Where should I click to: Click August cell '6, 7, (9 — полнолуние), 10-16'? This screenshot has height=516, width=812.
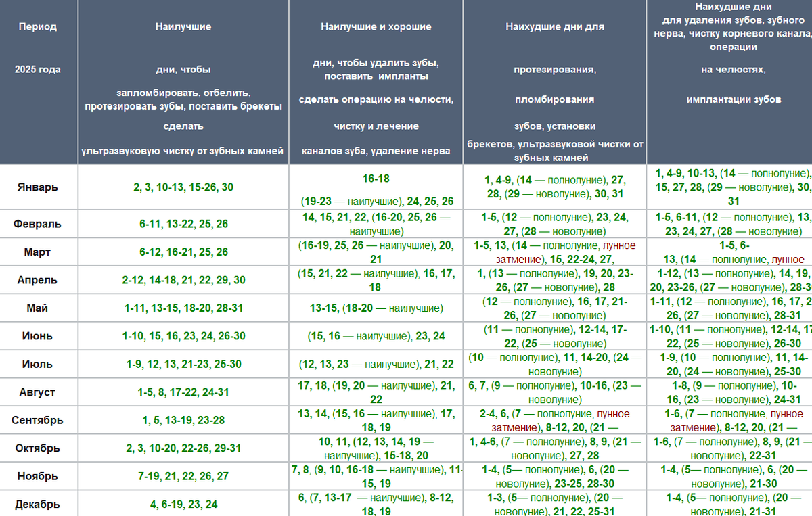click(554, 392)
